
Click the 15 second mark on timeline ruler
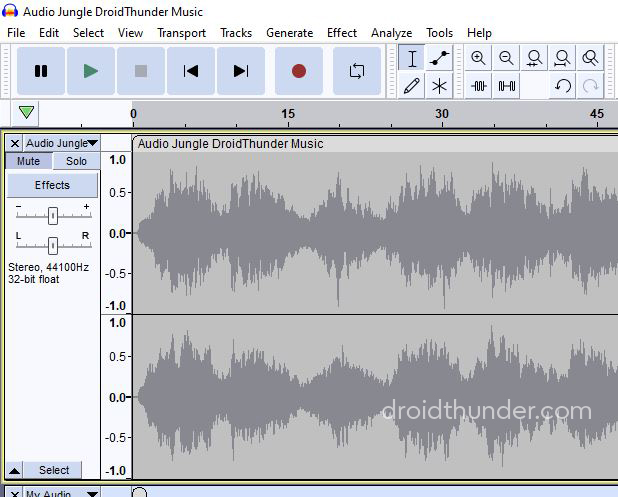(x=288, y=114)
